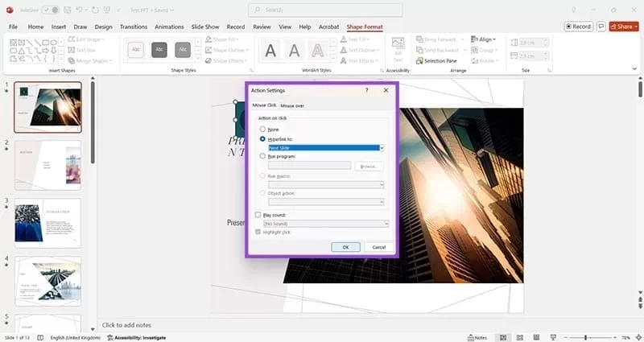Choose the Run program radio option
This screenshot has width=644, height=342.
coord(262,156)
